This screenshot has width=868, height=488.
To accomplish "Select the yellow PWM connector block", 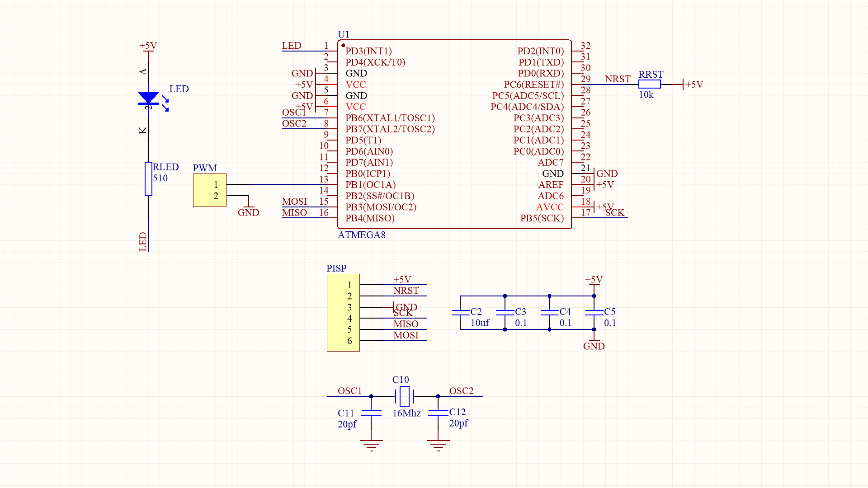I will (x=209, y=190).
